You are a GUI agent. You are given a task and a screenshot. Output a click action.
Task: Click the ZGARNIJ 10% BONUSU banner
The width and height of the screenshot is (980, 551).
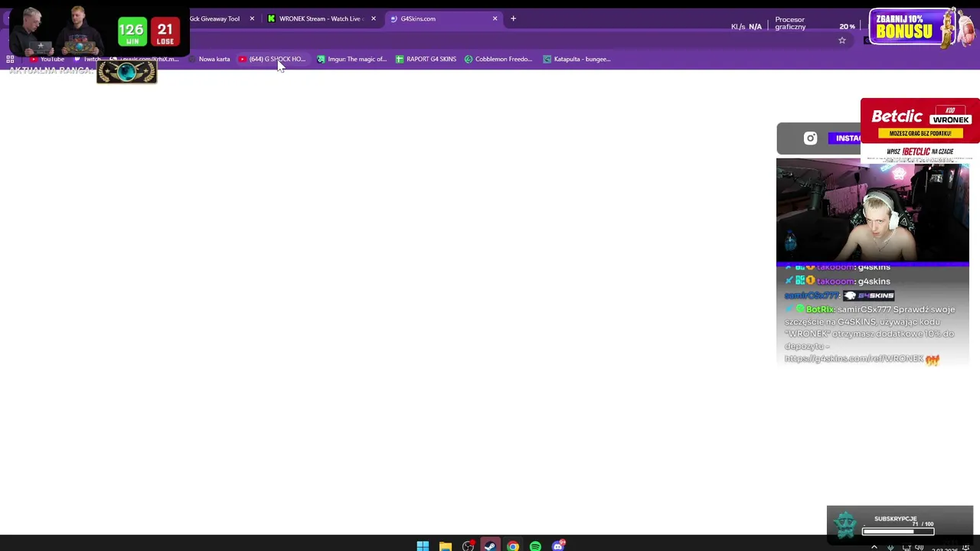pyautogui.click(x=923, y=28)
